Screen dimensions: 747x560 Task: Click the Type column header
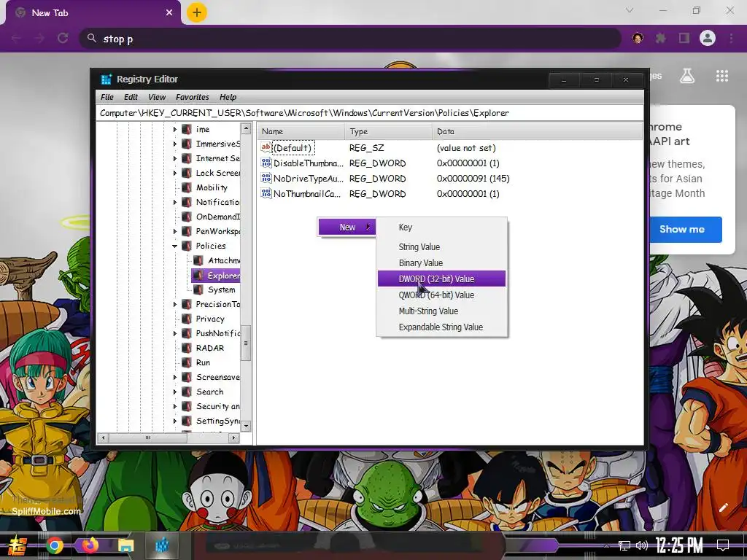tap(388, 131)
